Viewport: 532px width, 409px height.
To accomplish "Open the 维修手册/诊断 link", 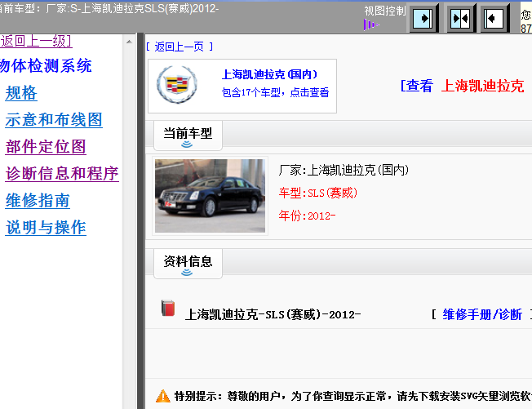I will [x=482, y=314].
